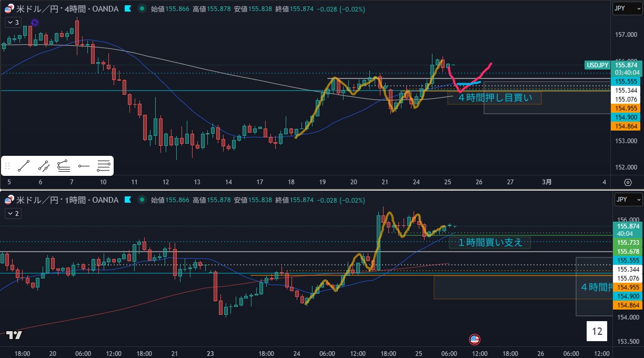The height and width of the screenshot is (358, 644).
Task: Click the drag handle on the drawing toolbar
Action: click(x=7, y=166)
